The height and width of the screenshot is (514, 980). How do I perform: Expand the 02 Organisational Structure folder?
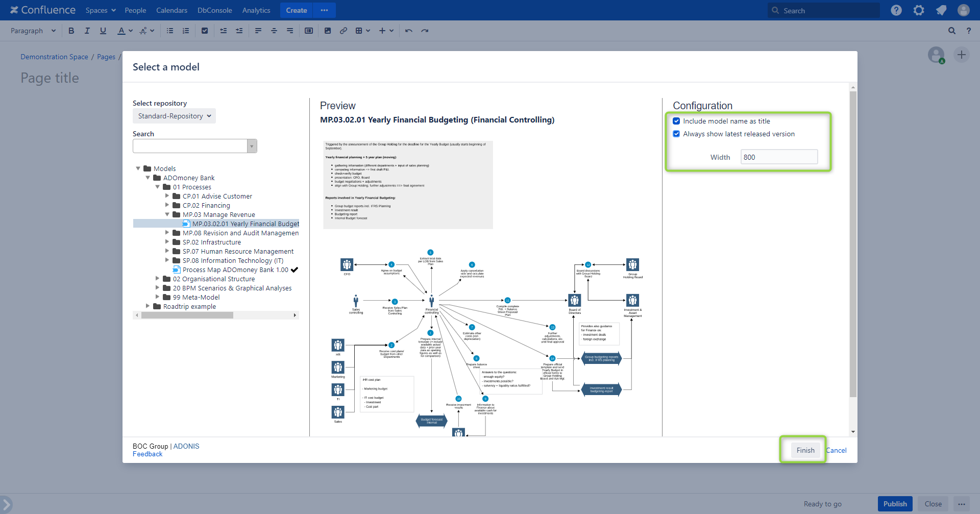pyautogui.click(x=157, y=279)
